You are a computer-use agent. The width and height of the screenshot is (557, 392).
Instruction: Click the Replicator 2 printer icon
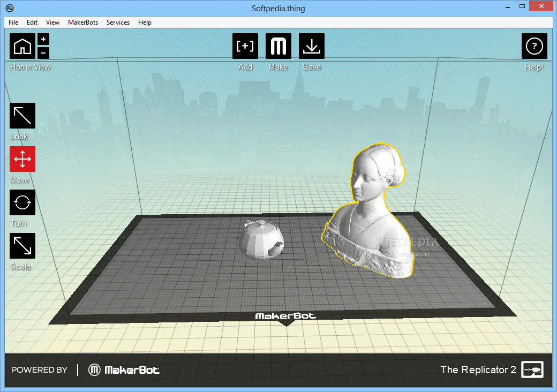click(x=532, y=370)
